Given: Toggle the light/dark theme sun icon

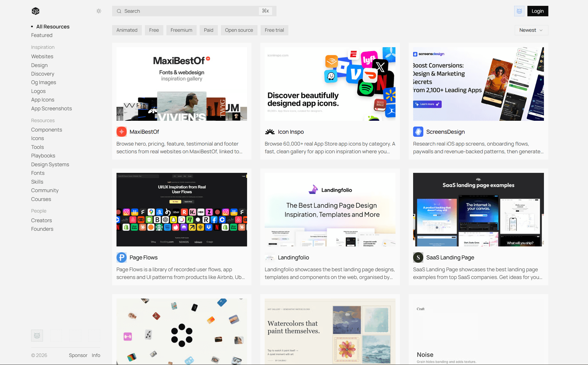Looking at the screenshot, I should [x=99, y=11].
